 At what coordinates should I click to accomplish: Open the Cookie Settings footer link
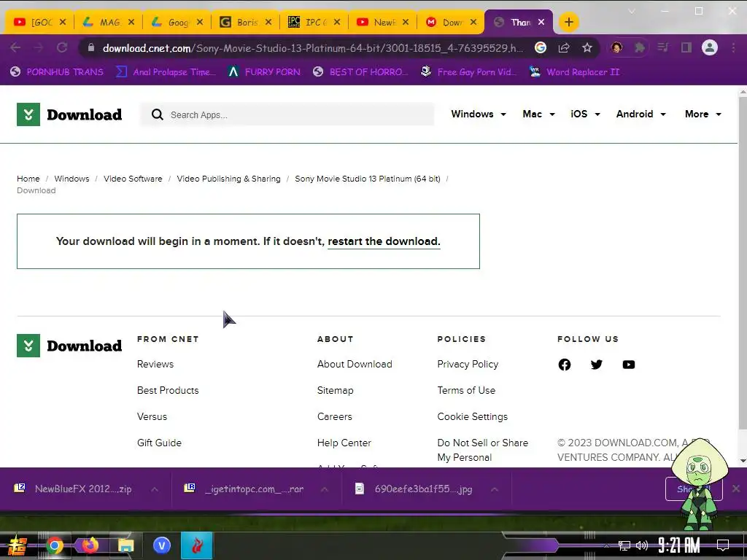click(473, 416)
